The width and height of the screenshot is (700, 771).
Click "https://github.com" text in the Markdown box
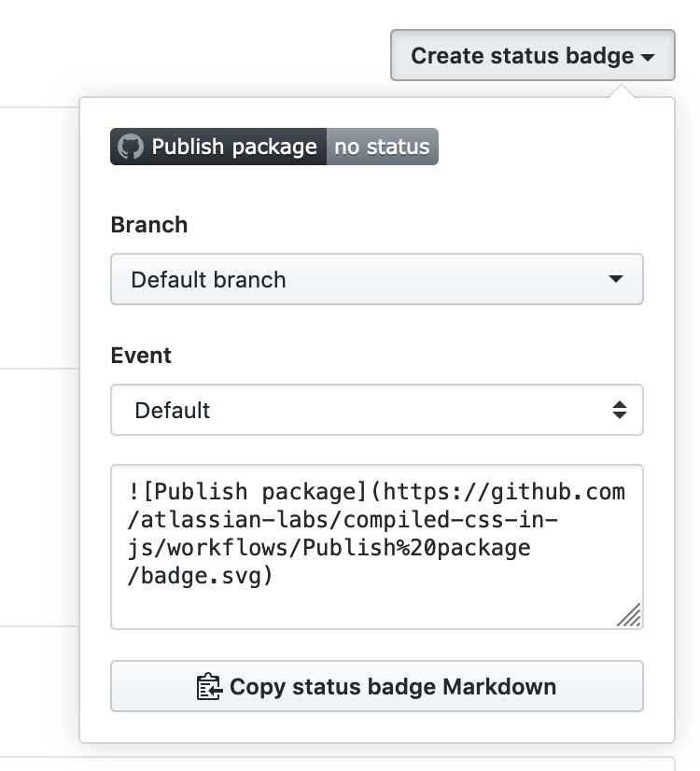(504, 491)
